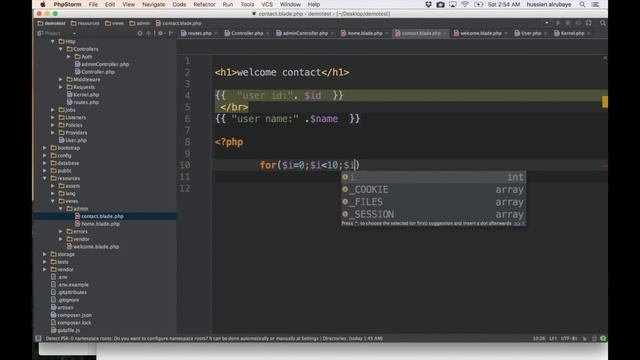Click the admin breadcrumb in navigation bar
The image size is (640, 360).
[140, 23]
